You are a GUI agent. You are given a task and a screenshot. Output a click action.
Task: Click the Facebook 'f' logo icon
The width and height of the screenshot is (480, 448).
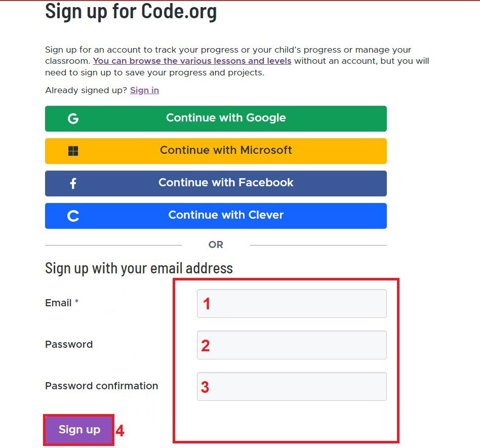pos(73,183)
